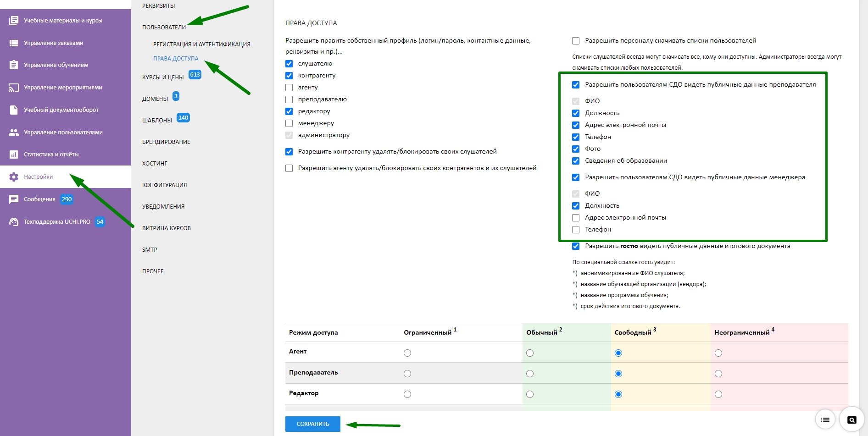Viewport: 868px width, 436px height.
Task: Open Управление заказами section
Action: tap(54, 43)
